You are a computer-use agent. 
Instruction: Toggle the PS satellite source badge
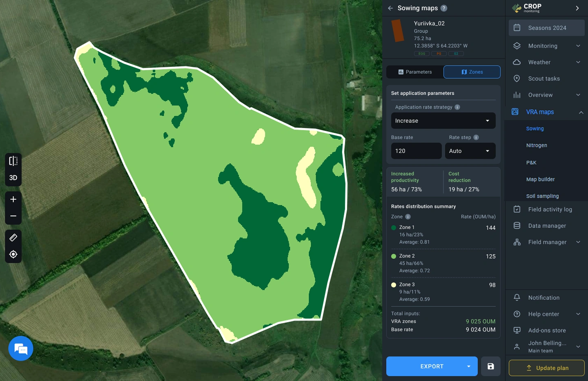point(439,54)
